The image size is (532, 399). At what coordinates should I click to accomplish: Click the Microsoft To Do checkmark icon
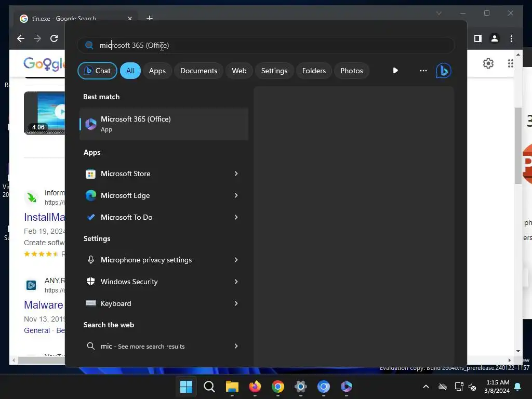[90, 217]
